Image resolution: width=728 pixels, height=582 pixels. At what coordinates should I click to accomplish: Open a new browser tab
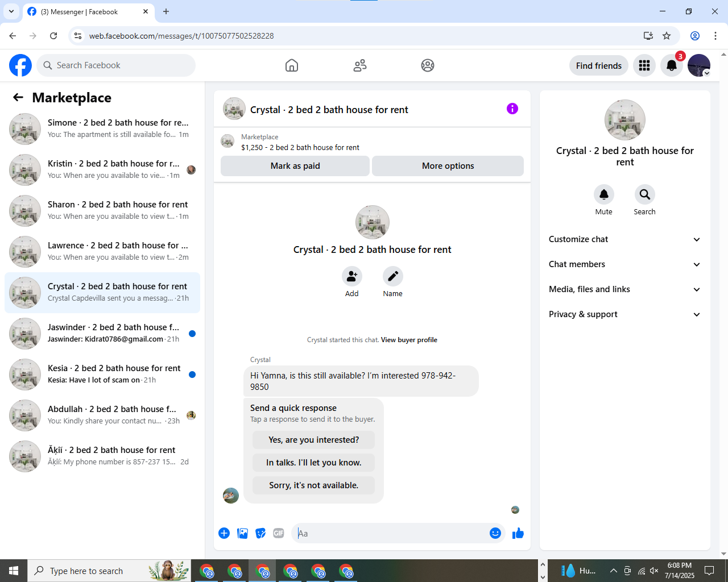(x=166, y=11)
